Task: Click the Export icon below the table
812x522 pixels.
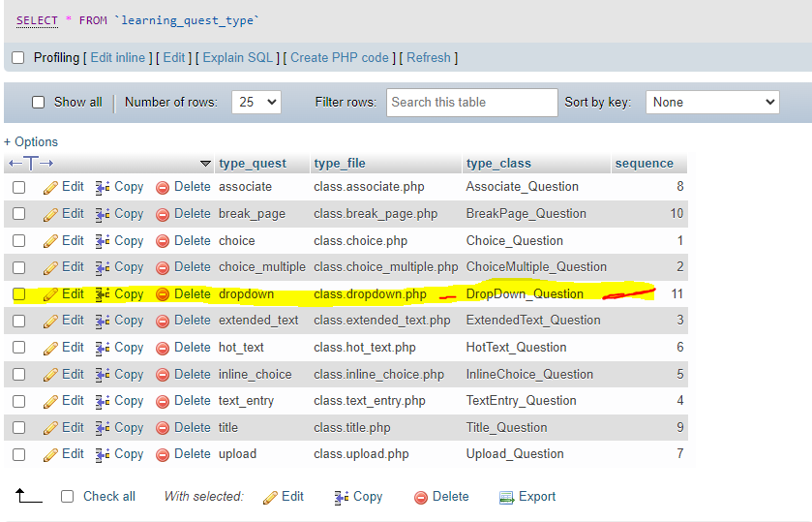Action: pyautogui.click(x=506, y=497)
